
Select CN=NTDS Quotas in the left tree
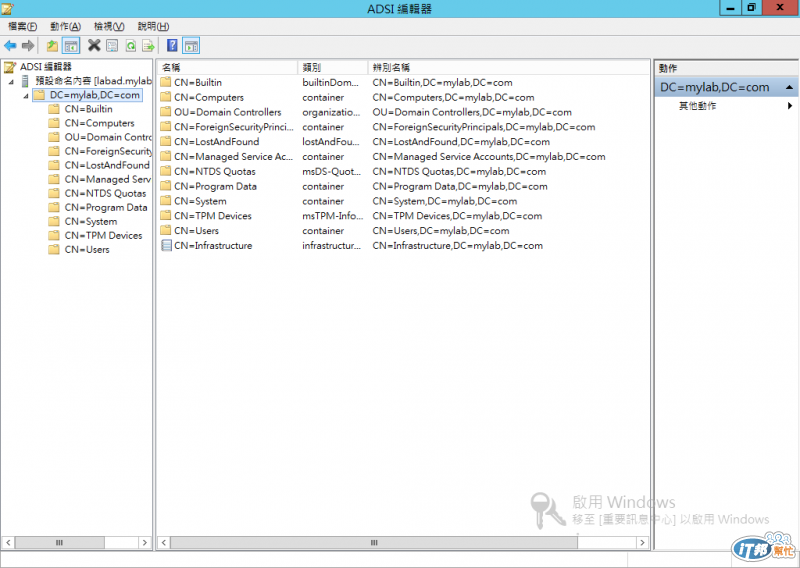click(105, 193)
